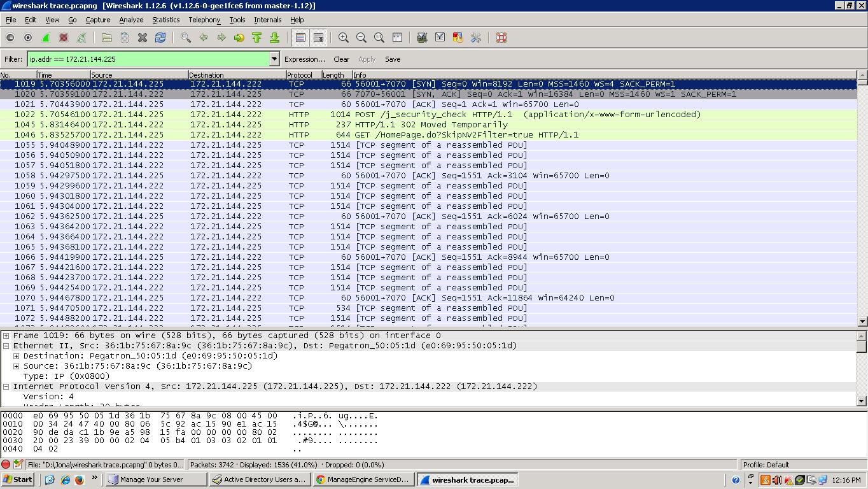Edit coloring rules icon
868x489 pixels.
point(458,38)
